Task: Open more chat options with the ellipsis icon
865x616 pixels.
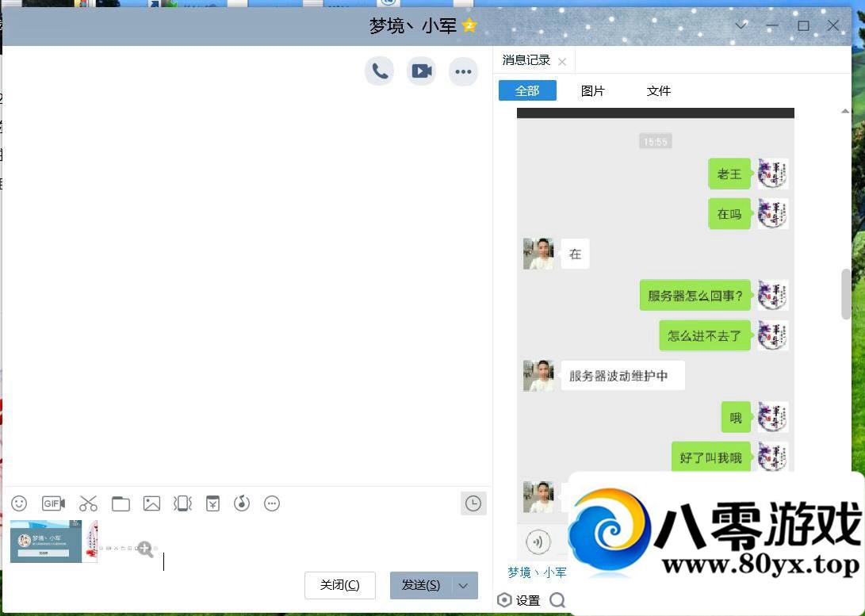Action: tap(463, 71)
